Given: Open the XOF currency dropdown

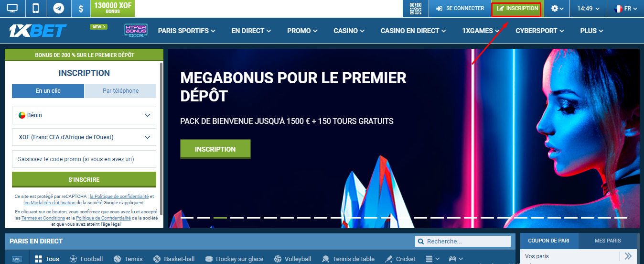Looking at the screenshot, I should point(84,137).
